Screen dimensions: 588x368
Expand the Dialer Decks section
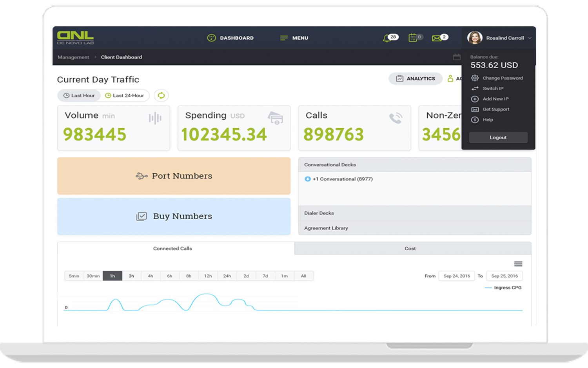coord(415,213)
